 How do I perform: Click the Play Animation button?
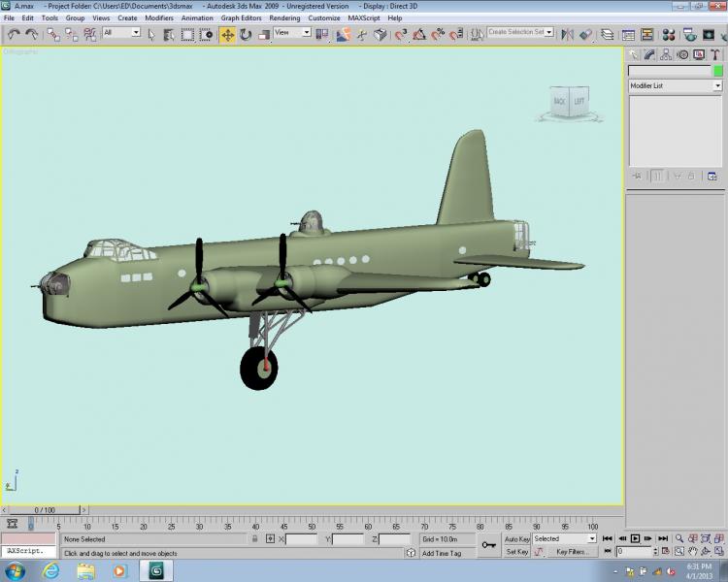pyautogui.click(x=635, y=538)
